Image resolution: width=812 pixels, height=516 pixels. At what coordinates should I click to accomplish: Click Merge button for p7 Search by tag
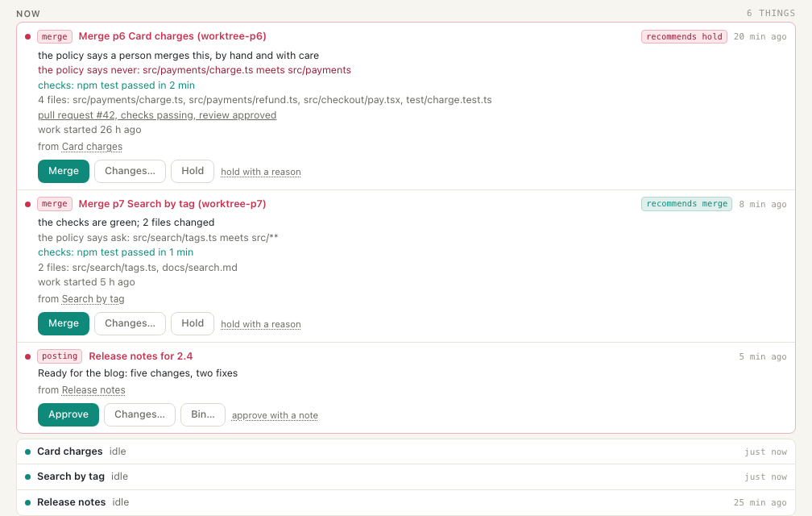63,323
